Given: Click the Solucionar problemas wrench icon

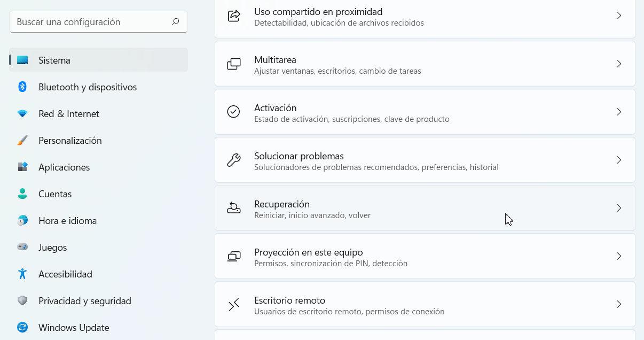Looking at the screenshot, I should (x=233, y=160).
